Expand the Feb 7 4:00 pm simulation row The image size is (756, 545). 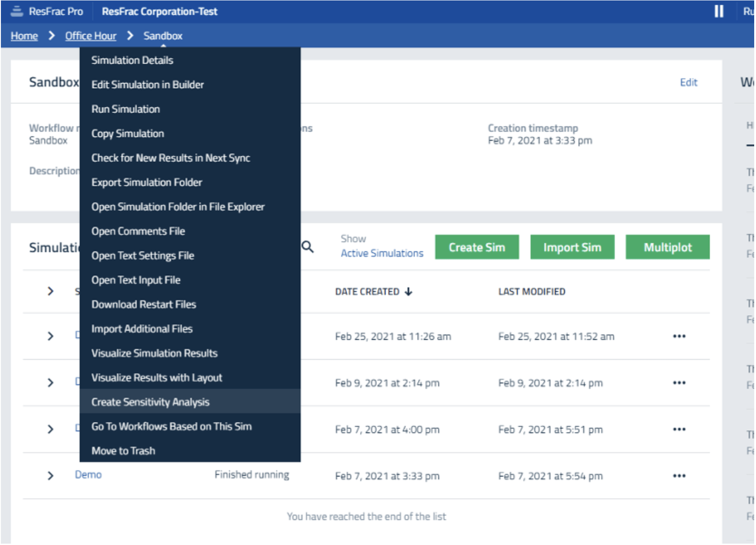[50, 429]
